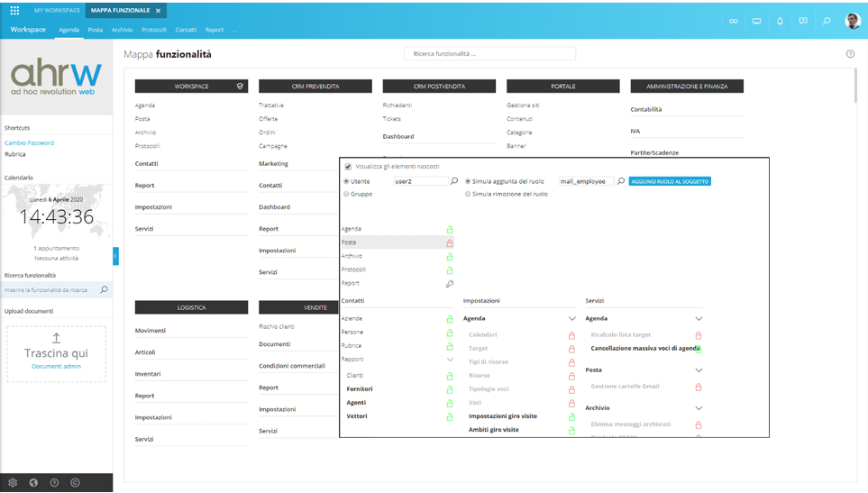Open Protocolli in the top menu
The width and height of the screenshot is (868, 493).
(x=154, y=30)
